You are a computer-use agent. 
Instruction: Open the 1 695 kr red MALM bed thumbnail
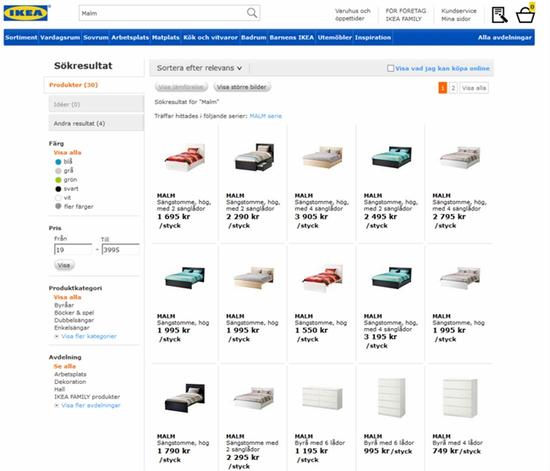pos(185,157)
